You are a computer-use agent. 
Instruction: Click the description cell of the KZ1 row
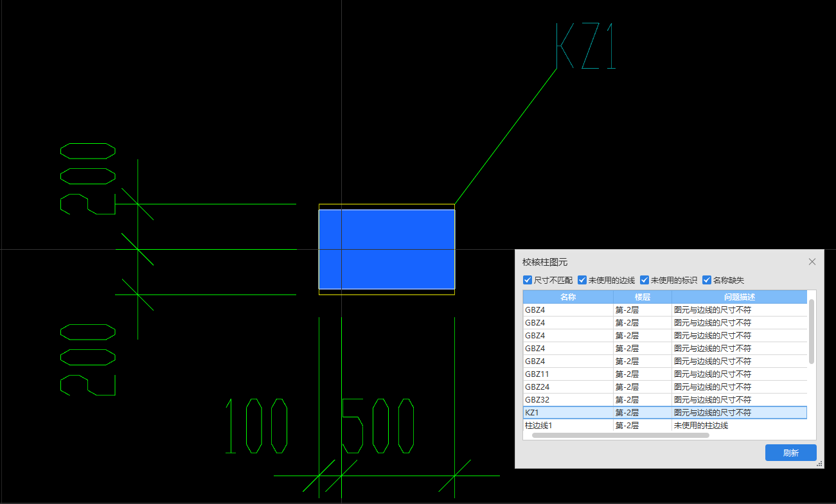[740, 413]
